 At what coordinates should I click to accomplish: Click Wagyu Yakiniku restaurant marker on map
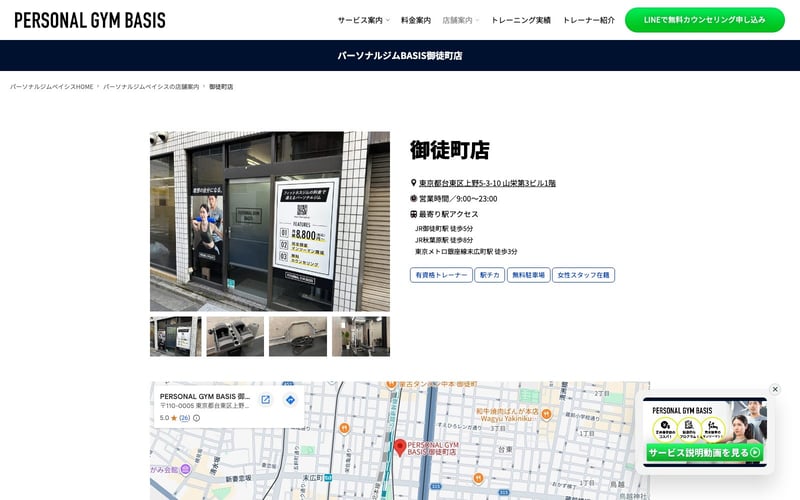(546, 414)
